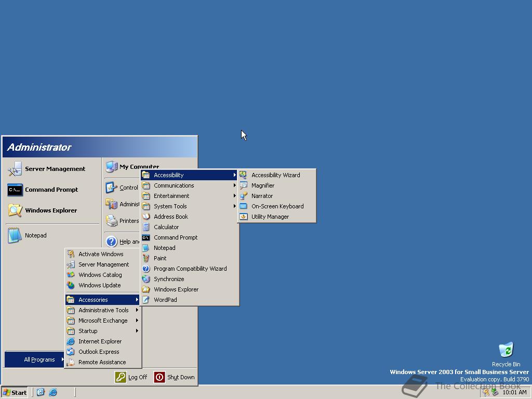The height and width of the screenshot is (399, 532).
Task: Click the Log Off button
Action: 131,377
